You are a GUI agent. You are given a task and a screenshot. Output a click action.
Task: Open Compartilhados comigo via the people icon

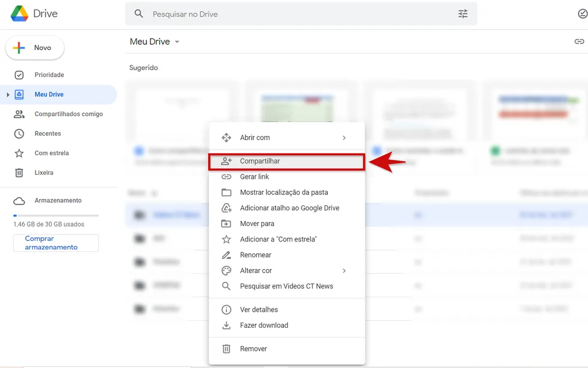(19, 114)
